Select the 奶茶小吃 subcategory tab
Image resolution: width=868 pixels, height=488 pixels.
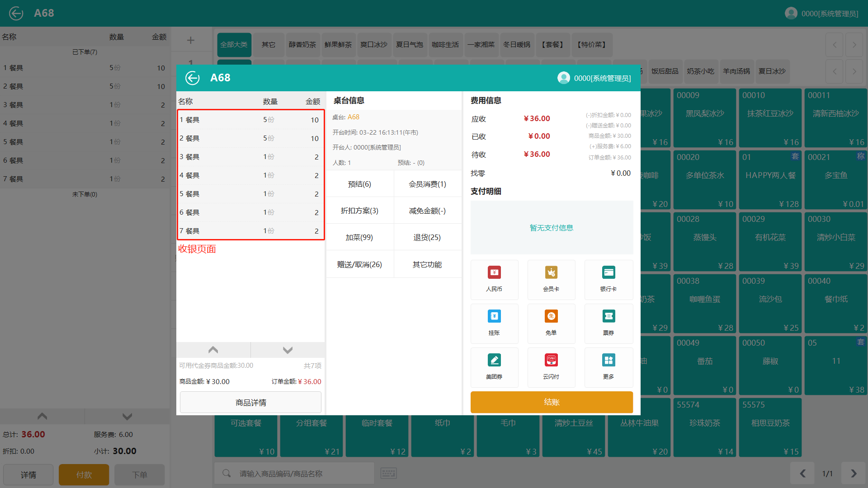701,71
